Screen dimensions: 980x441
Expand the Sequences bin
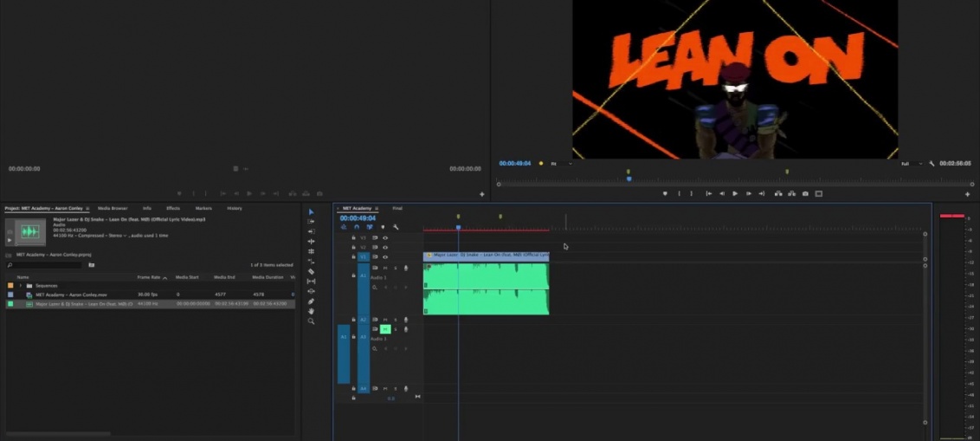pos(21,285)
